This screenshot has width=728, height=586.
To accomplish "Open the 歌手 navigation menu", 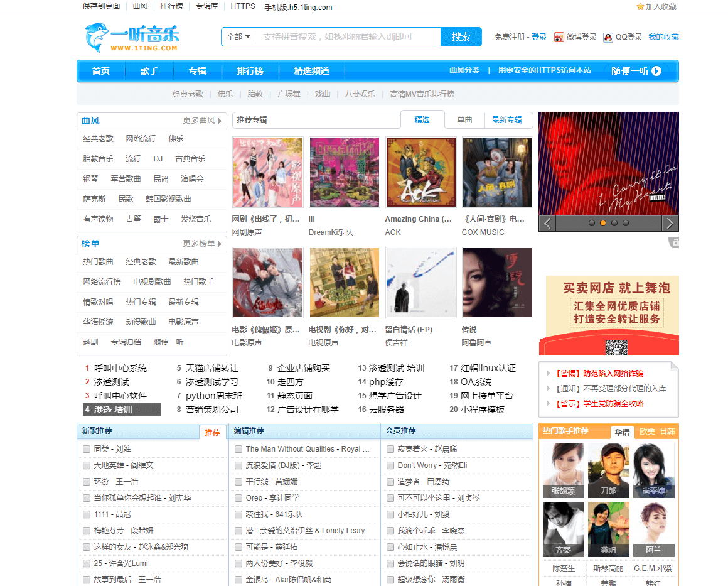I will (149, 71).
